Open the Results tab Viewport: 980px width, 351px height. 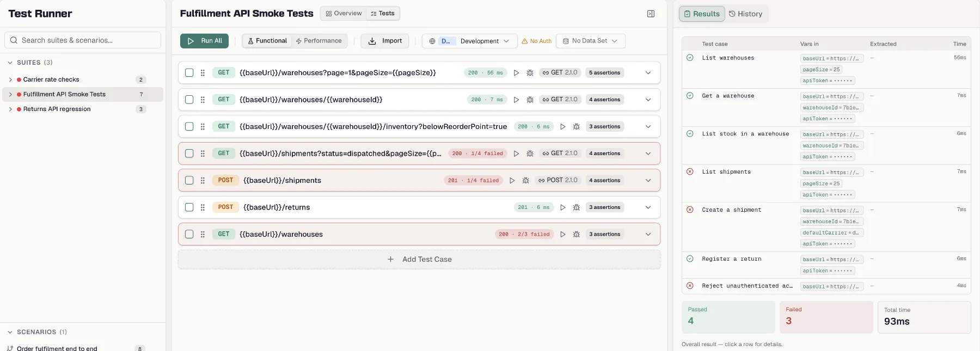click(x=702, y=14)
